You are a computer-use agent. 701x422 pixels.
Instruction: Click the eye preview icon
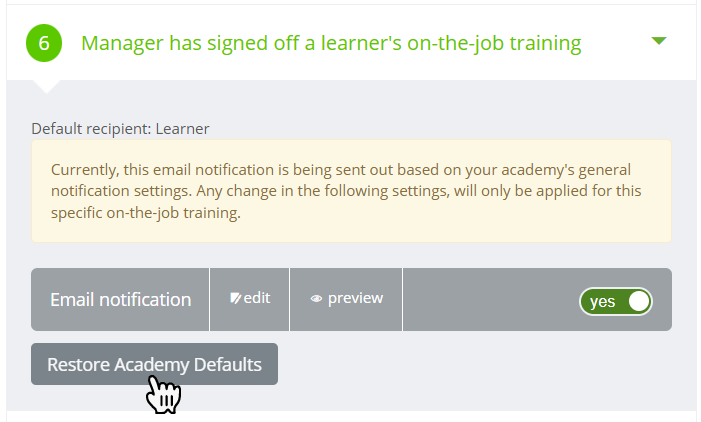tap(316, 299)
